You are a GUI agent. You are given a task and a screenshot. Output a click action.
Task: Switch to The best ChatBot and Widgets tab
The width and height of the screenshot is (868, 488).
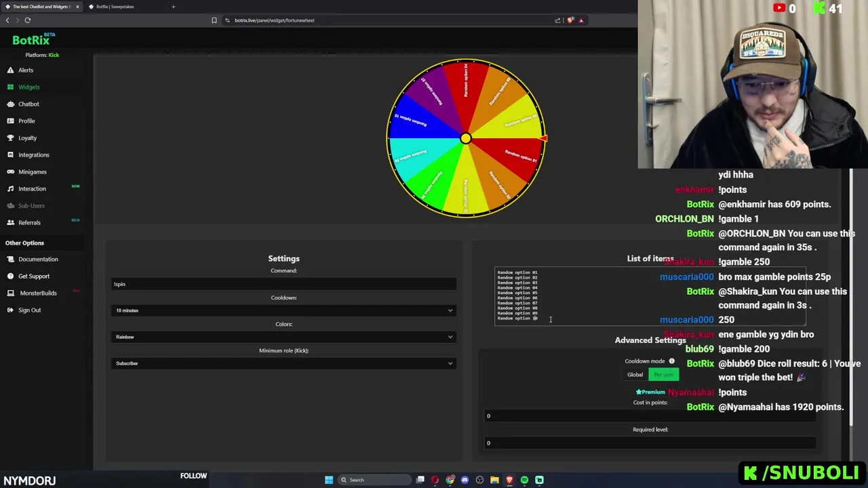pyautogui.click(x=41, y=7)
